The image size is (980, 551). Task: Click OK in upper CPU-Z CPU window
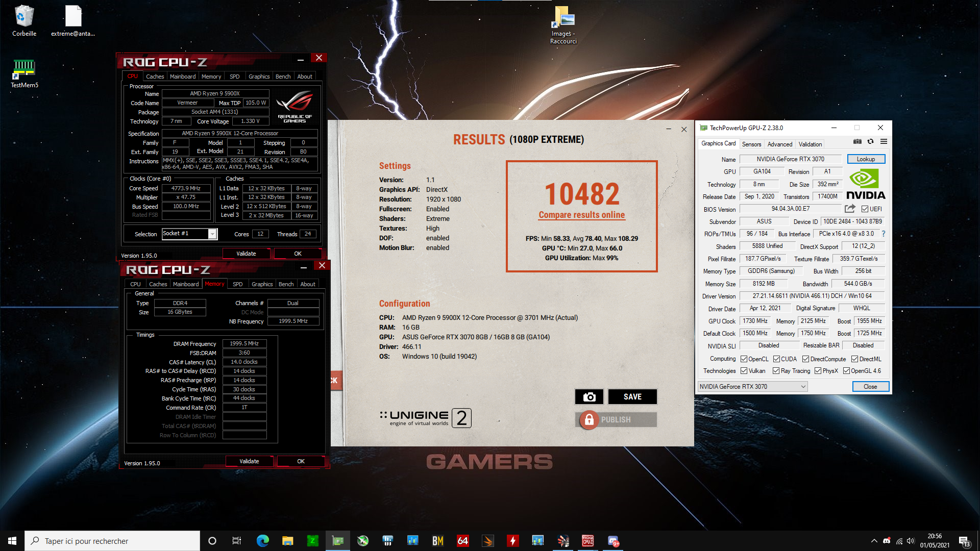click(298, 254)
